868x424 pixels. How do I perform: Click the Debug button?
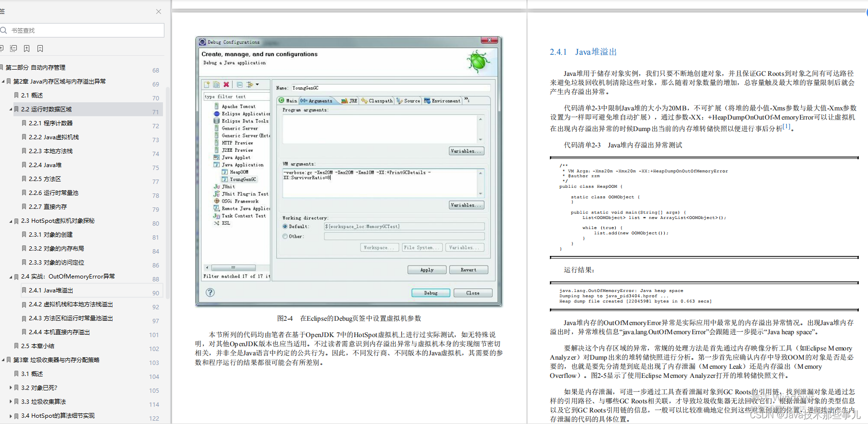click(x=431, y=293)
